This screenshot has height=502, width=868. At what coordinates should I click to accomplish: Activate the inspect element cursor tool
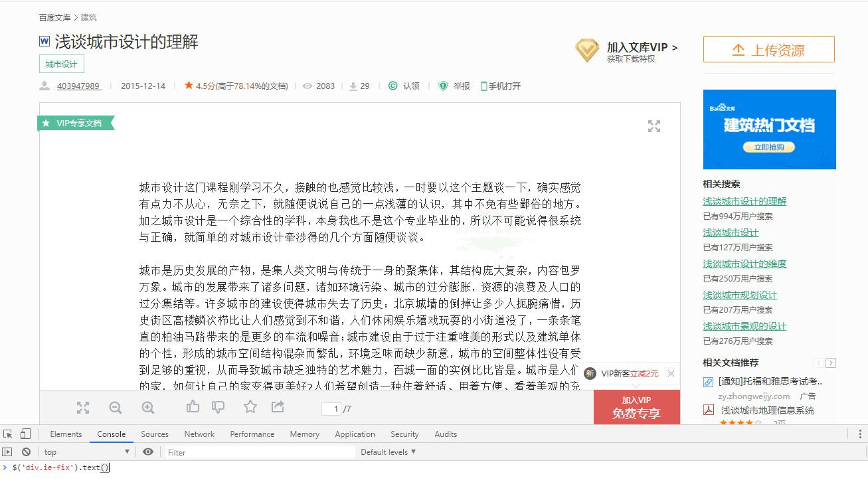coord(9,433)
